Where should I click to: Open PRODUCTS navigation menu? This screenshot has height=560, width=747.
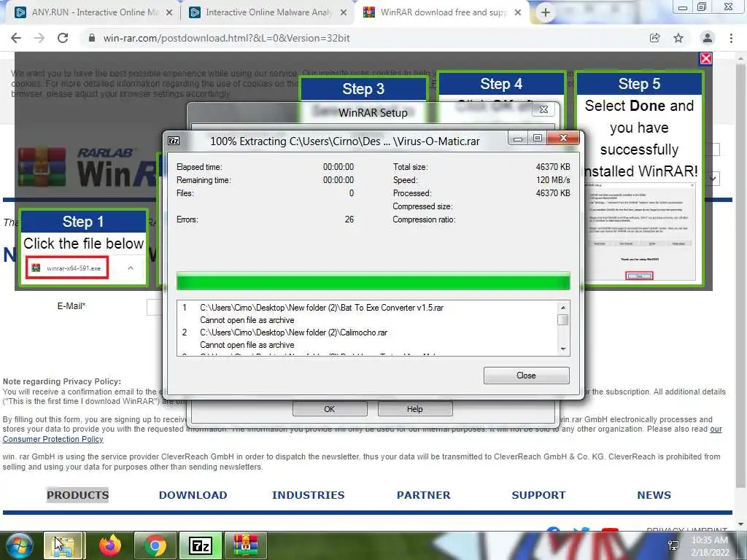(x=77, y=495)
